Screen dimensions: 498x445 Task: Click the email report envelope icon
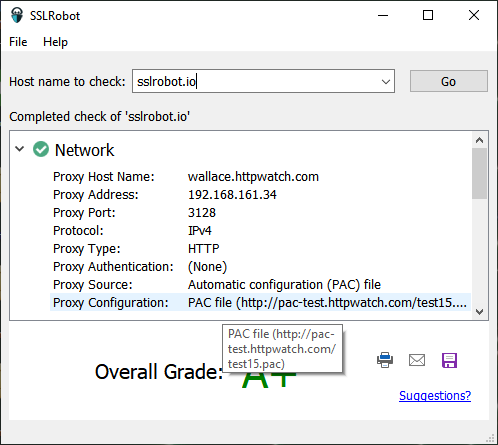pos(417,360)
